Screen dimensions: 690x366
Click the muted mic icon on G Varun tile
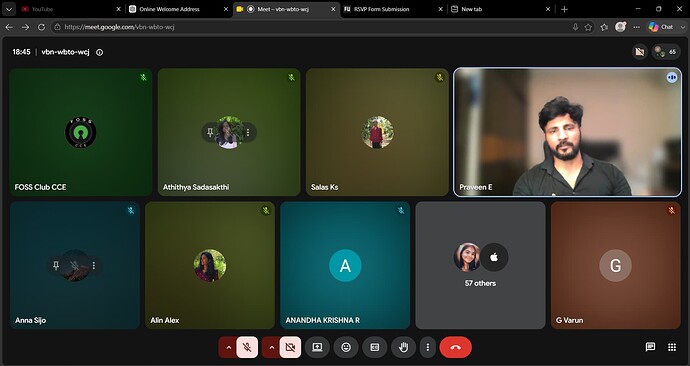672,211
